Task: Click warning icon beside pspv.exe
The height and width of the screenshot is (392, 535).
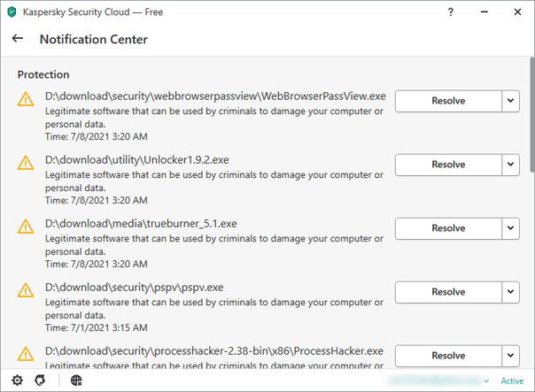Action: pyautogui.click(x=26, y=290)
